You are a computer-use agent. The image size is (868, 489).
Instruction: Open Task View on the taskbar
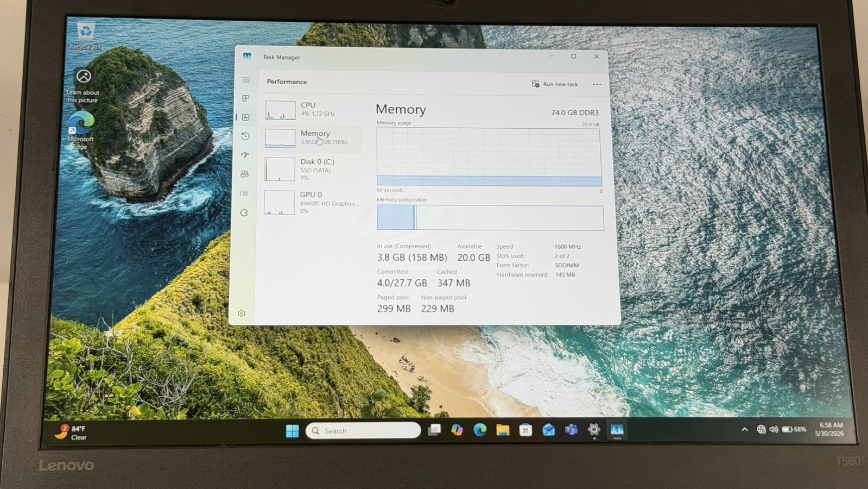(x=434, y=430)
